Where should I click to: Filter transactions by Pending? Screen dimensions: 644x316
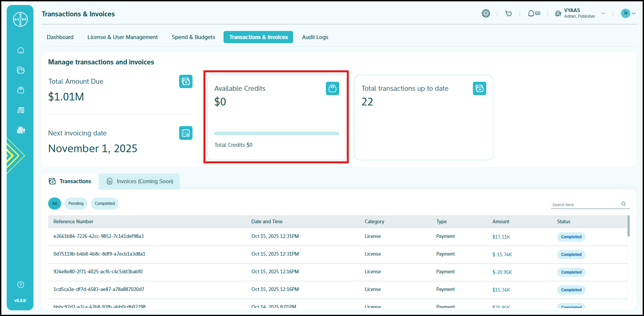click(x=76, y=204)
